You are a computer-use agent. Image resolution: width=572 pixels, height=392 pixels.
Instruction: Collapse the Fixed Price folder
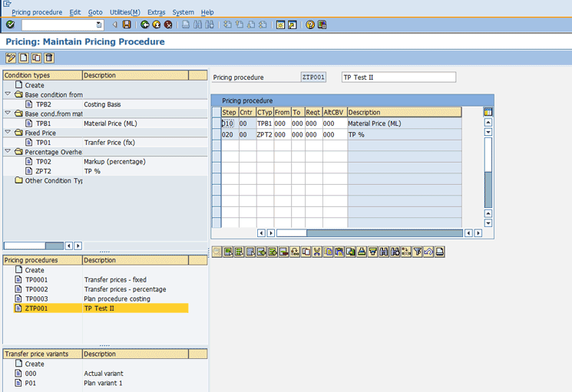point(8,133)
